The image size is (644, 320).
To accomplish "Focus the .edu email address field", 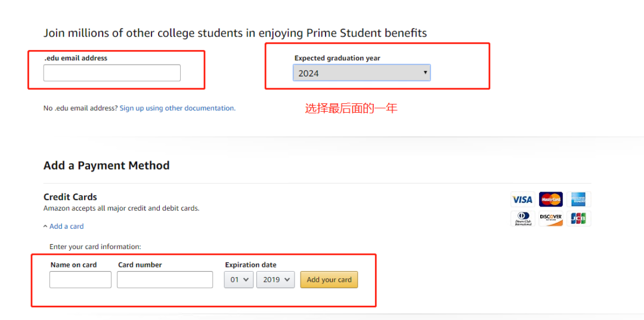I will pyautogui.click(x=112, y=73).
